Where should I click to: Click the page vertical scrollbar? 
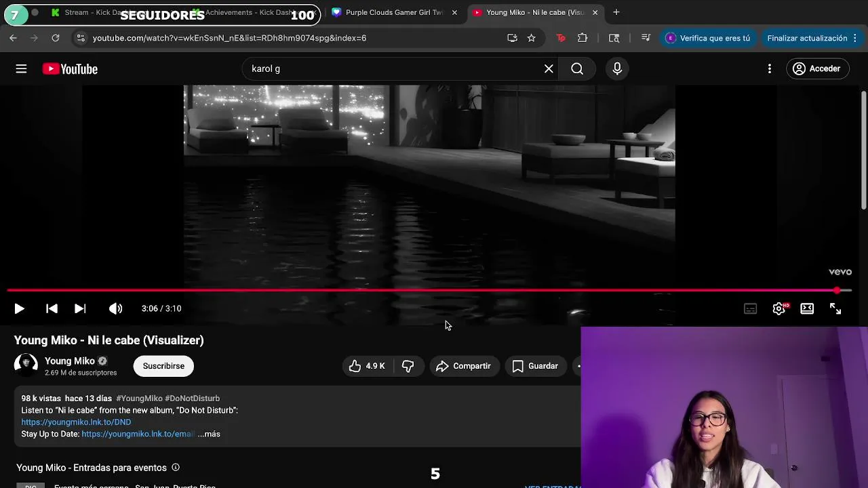tap(863, 150)
